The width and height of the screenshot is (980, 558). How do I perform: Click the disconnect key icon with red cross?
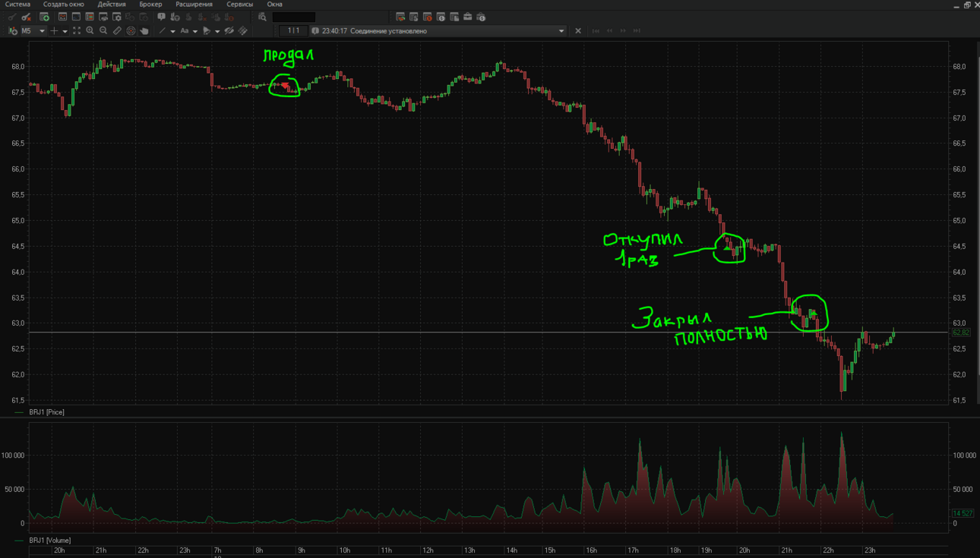pyautogui.click(x=26, y=17)
